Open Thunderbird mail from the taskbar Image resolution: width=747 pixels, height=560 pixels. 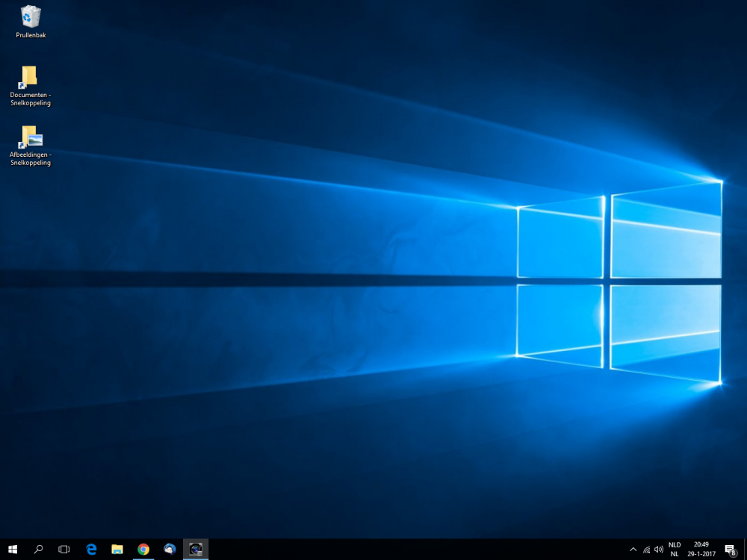click(170, 549)
